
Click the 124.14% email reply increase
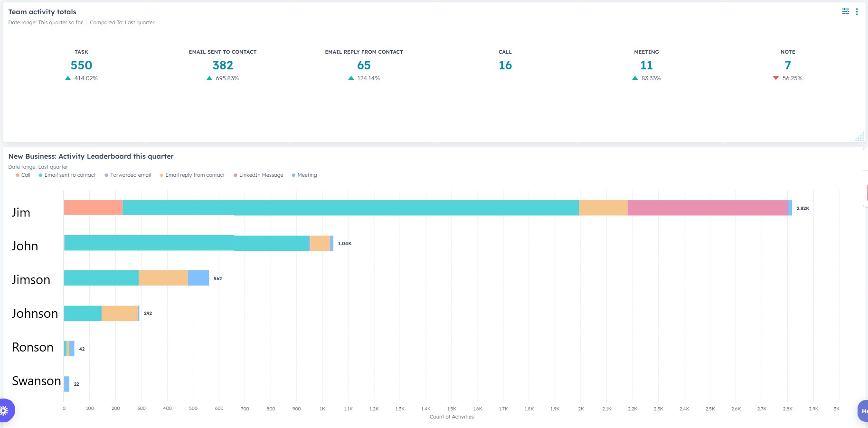(364, 78)
